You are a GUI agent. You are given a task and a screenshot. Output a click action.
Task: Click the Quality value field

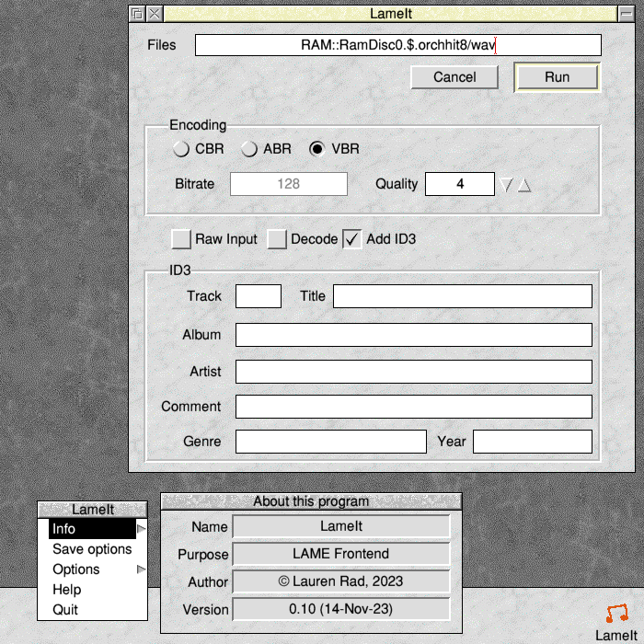pyautogui.click(x=460, y=184)
